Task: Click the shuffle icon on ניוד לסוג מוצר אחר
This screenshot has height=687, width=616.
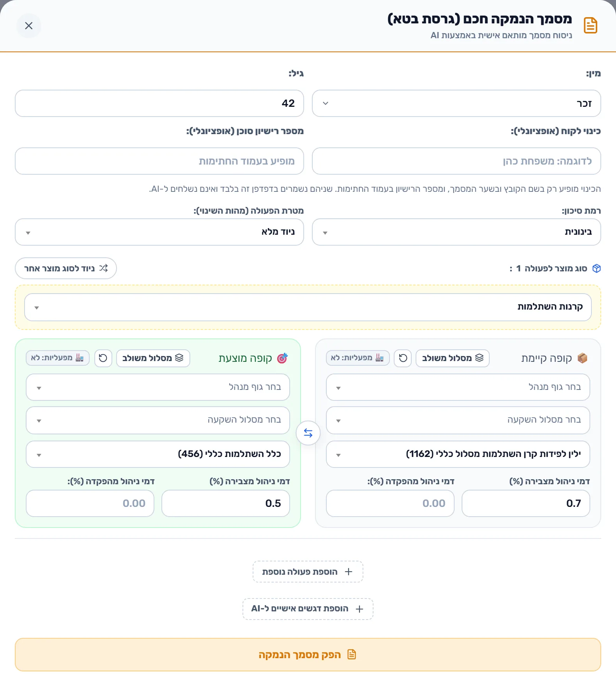Action: (103, 268)
